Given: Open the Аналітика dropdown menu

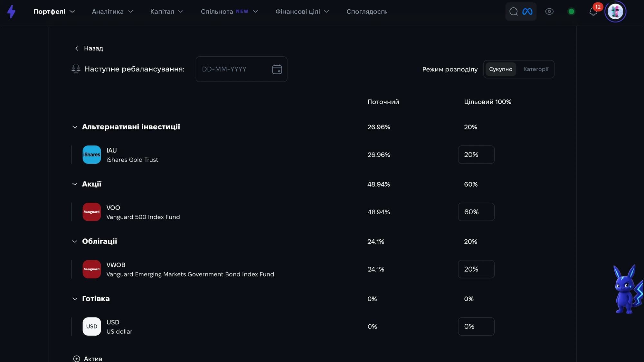Looking at the screenshot, I should [x=112, y=12].
